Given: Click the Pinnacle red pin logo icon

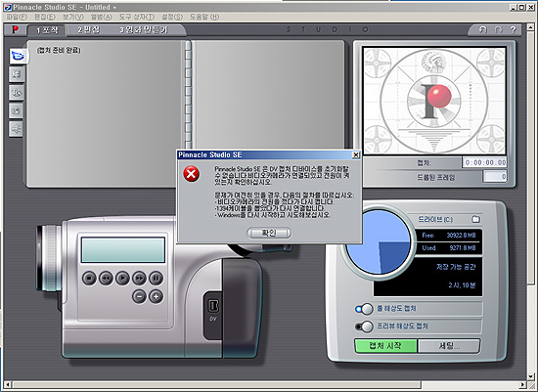Looking at the screenshot, I should (x=15, y=30).
